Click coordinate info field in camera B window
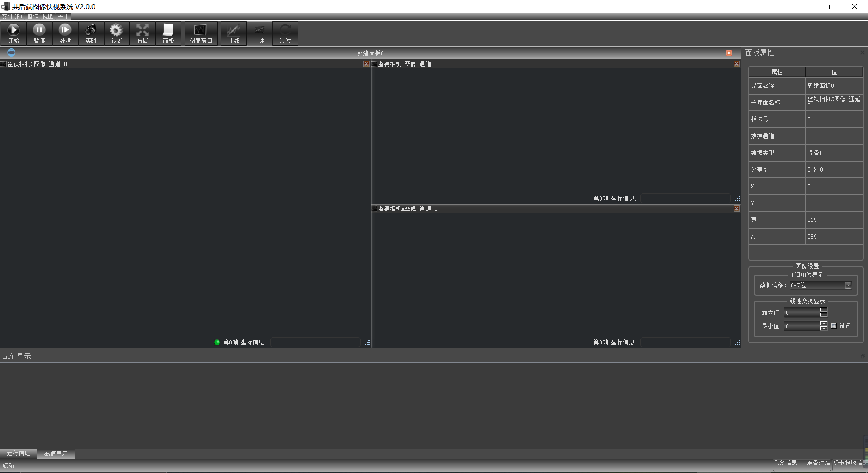Screen dimensions: 868x473 coord(686,198)
